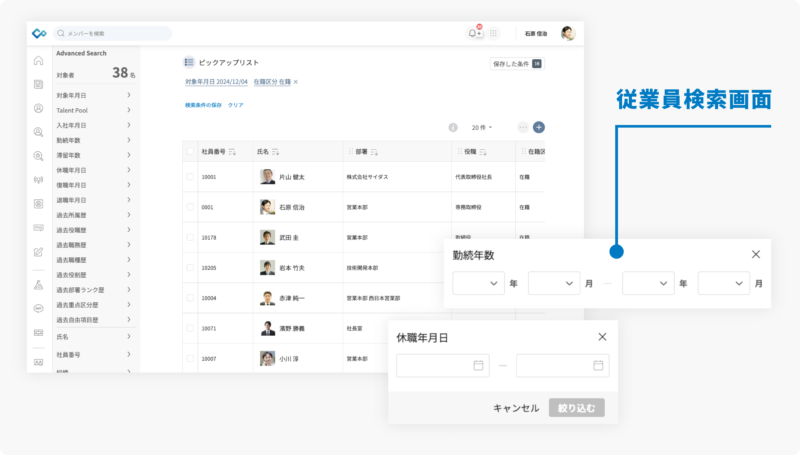Click the キャンセル button

point(516,408)
